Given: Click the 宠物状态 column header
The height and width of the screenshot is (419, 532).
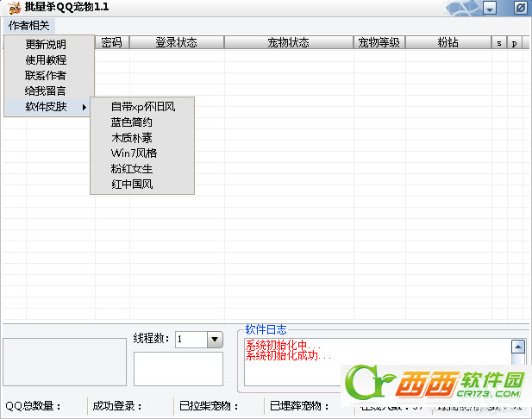Looking at the screenshot, I should point(288,43).
